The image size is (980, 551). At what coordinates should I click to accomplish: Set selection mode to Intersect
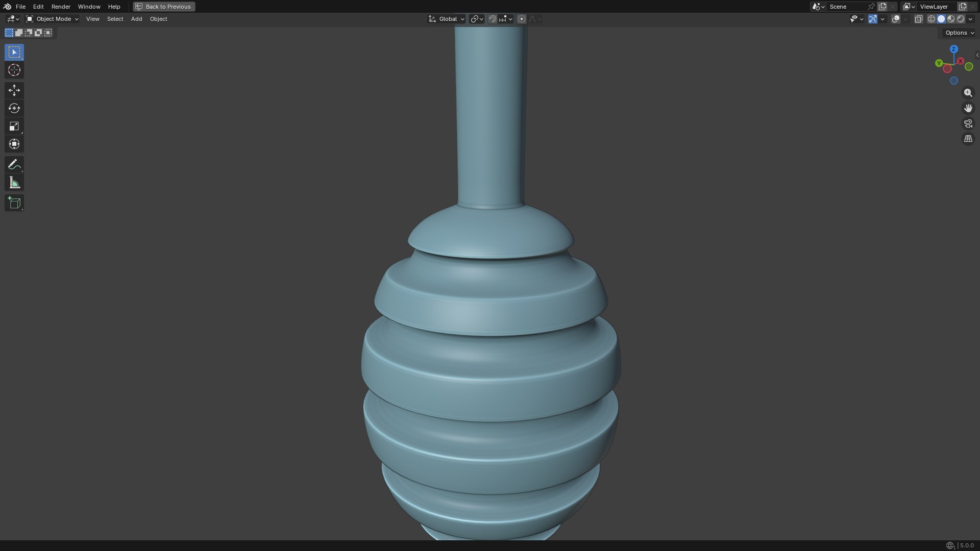[48, 33]
